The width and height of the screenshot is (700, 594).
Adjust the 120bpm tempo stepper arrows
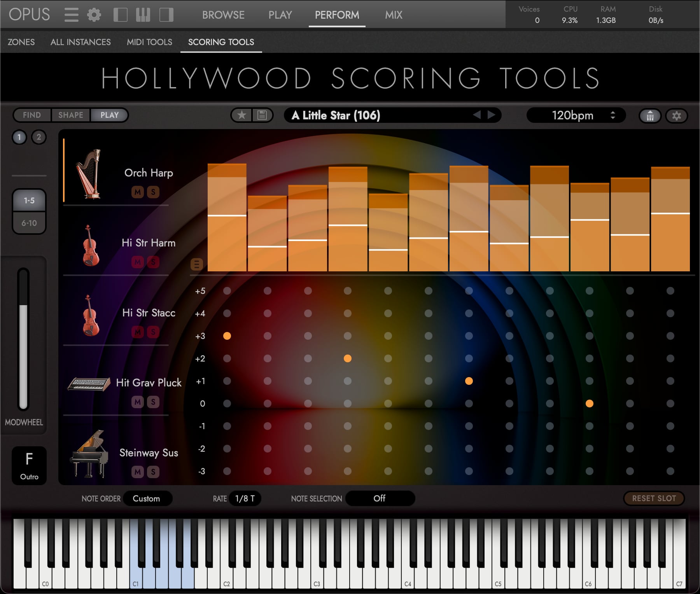[613, 115]
